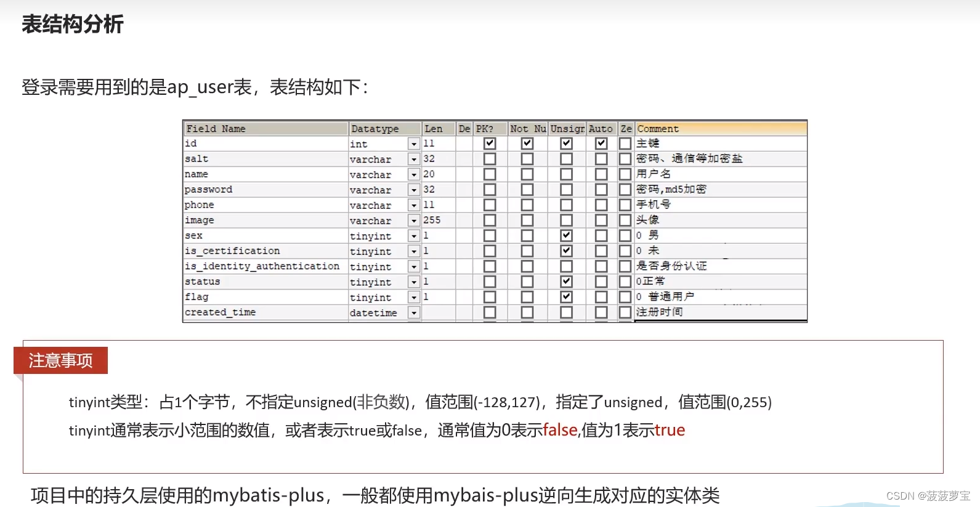The image size is (980, 507).
Task: Click the length value 20 for name
Action: pyautogui.click(x=439, y=174)
